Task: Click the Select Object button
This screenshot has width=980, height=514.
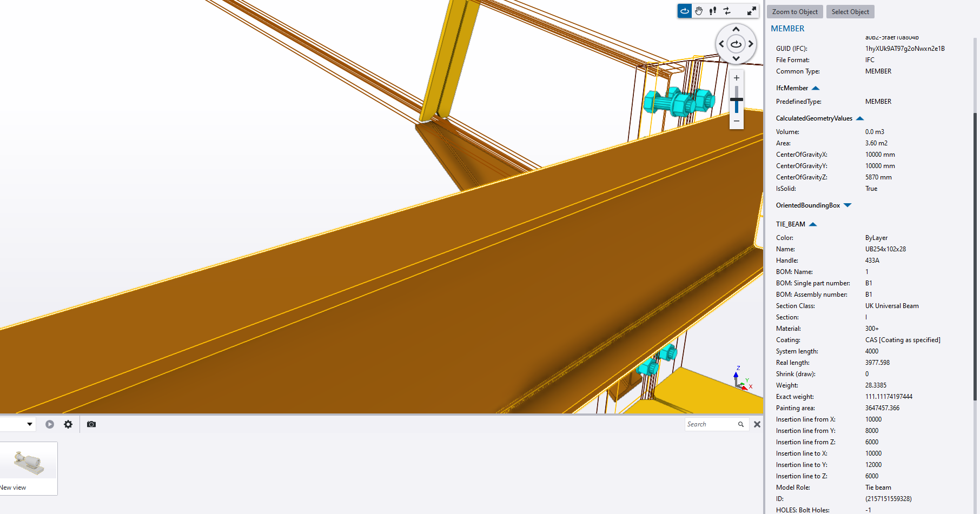Action: coord(850,12)
